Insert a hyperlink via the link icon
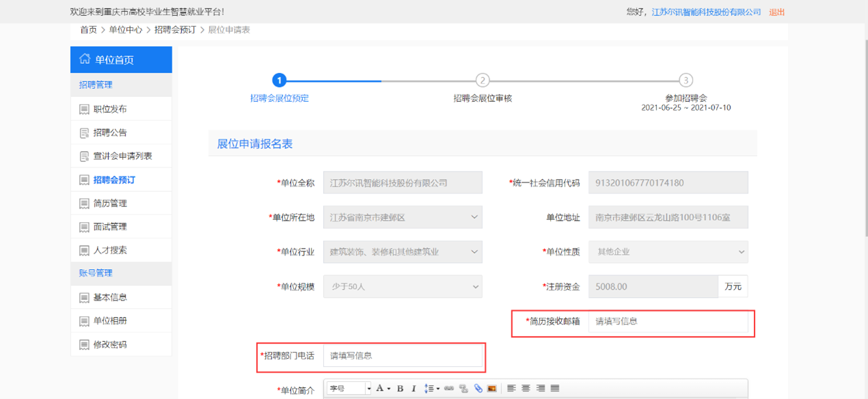This screenshot has width=868, height=399. pos(449,389)
